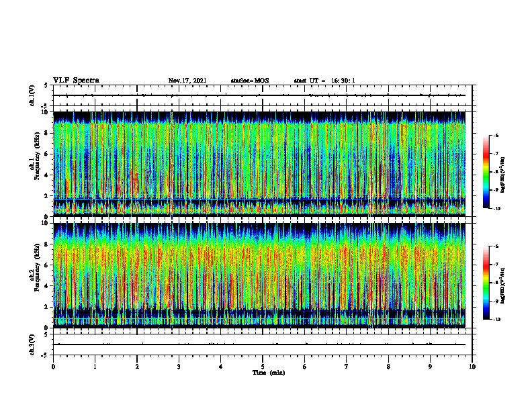The width and height of the screenshot is (532, 411).
Task: Click time axis tick label "4"
Action: (221, 367)
